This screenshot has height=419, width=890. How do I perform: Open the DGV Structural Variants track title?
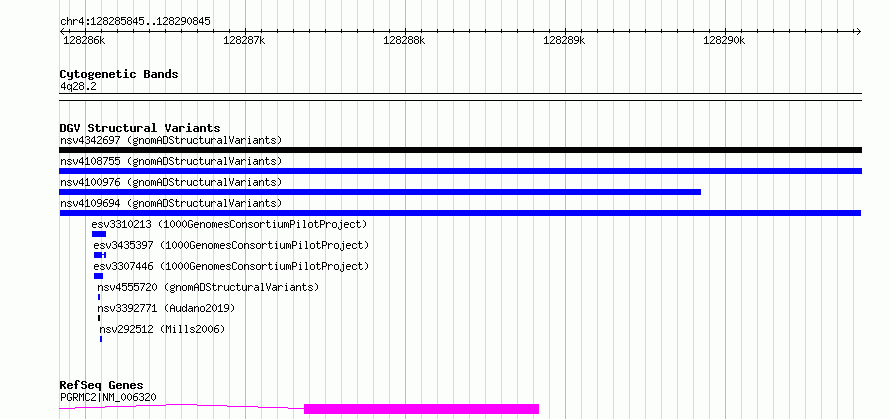[x=140, y=128]
